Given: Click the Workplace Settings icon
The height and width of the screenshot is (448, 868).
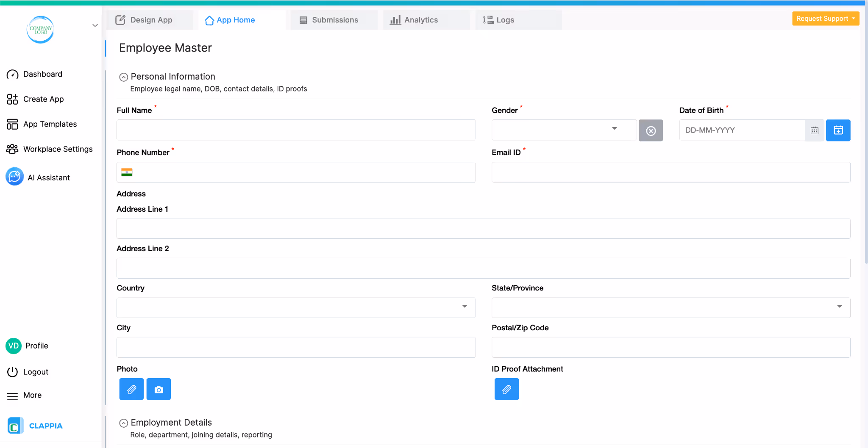Looking at the screenshot, I should click(x=12, y=149).
